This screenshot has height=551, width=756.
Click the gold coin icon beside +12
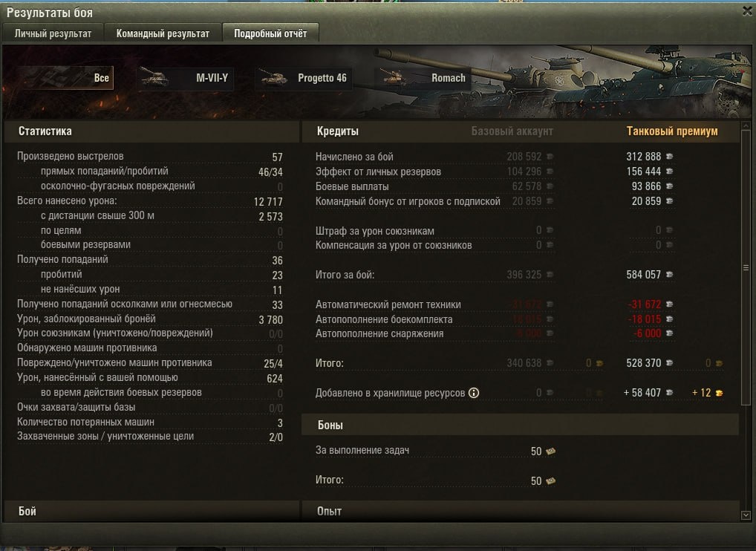(x=719, y=393)
